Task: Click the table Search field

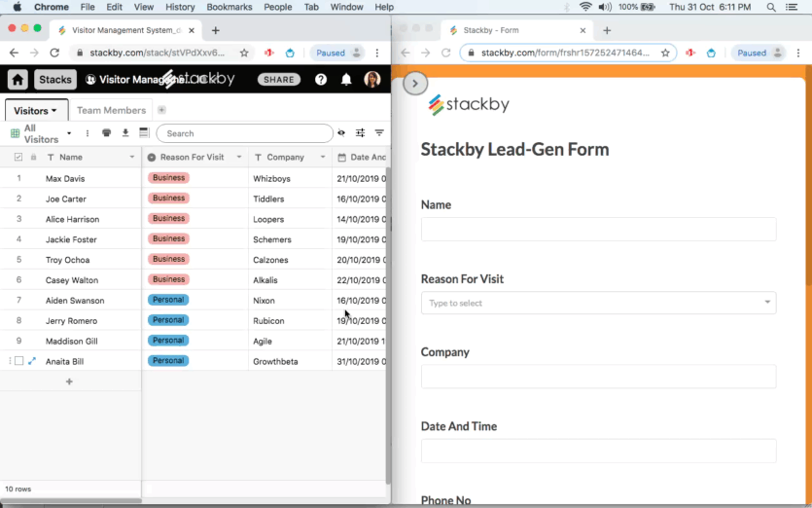Action: (x=244, y=133)
